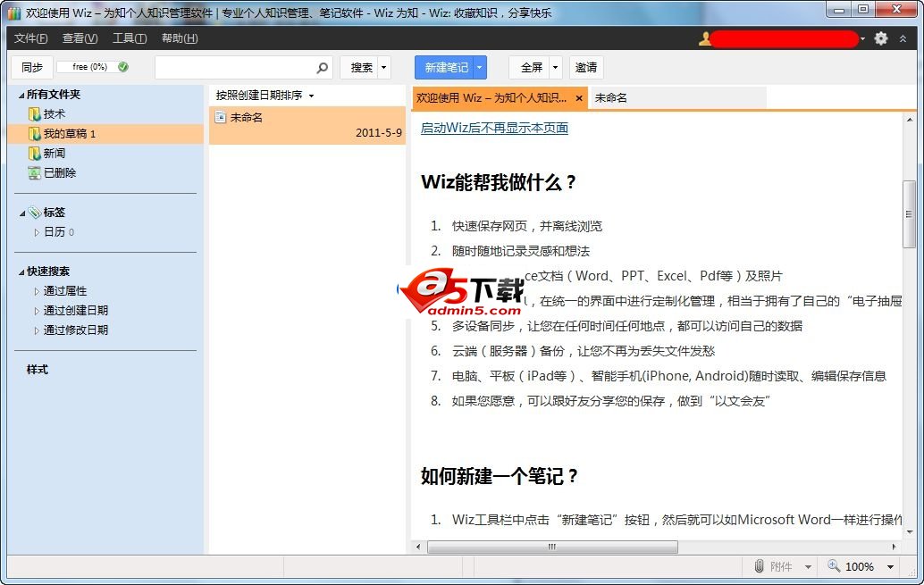The width and height of the screenshot is (924, 585).
Task: Click the 已删除 recycle bin icon
Action: point(35,173)
